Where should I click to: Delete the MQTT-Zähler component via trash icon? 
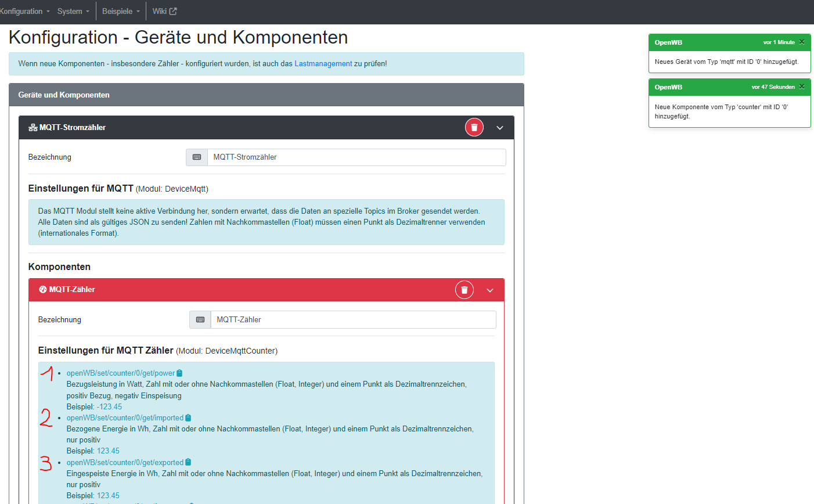tap(464, 290)
